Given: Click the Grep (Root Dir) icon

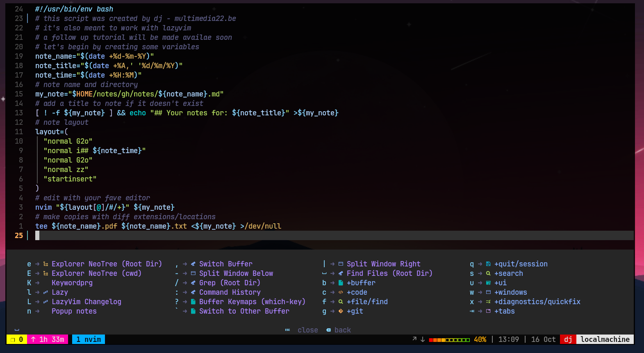Looking at the screenshot, I should 193,283.
